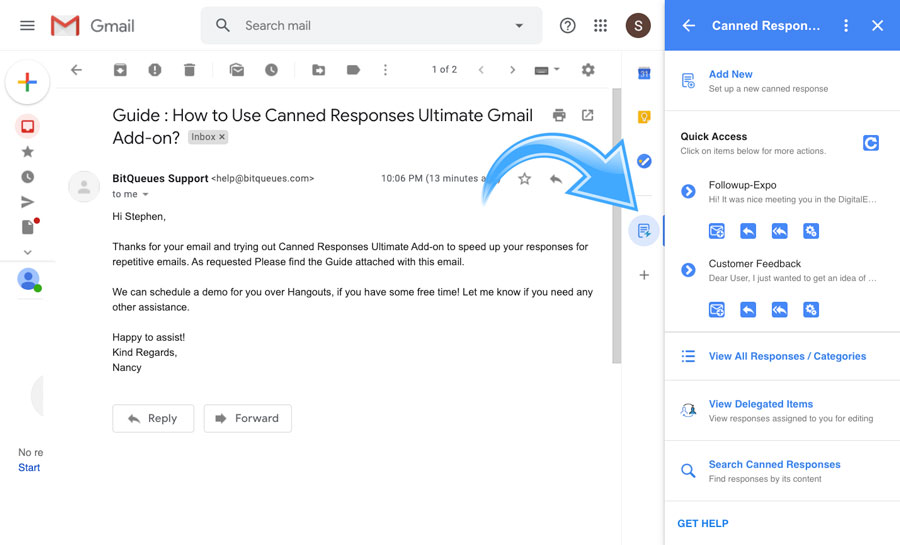This screenshot has width=900, height=545.
Task: Open Drafts in left sidebar
Action: point(28,227)
